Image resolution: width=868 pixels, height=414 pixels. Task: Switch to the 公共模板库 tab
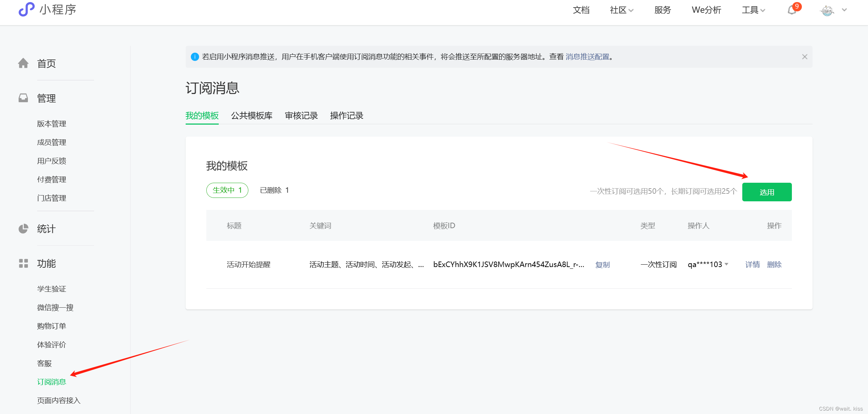click(x=251, y=116)
